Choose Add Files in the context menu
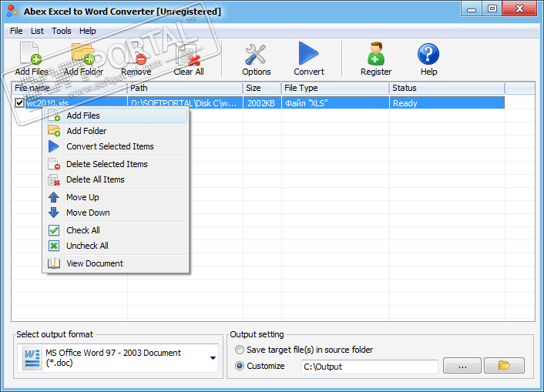The height and width of the screenshot is (392, 544). (x=116, y=116)
